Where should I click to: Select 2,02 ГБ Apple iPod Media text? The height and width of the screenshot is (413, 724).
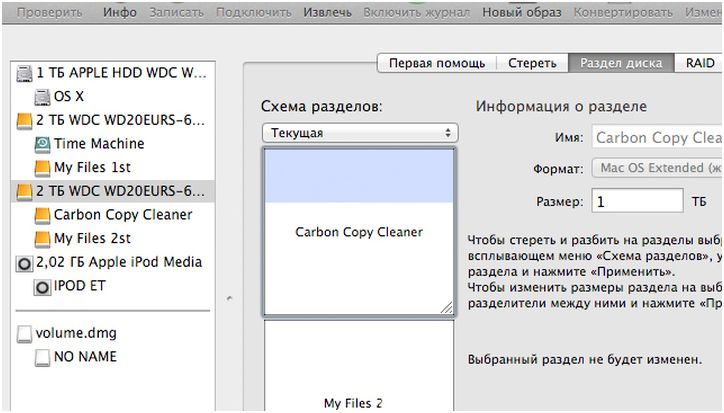119,262
